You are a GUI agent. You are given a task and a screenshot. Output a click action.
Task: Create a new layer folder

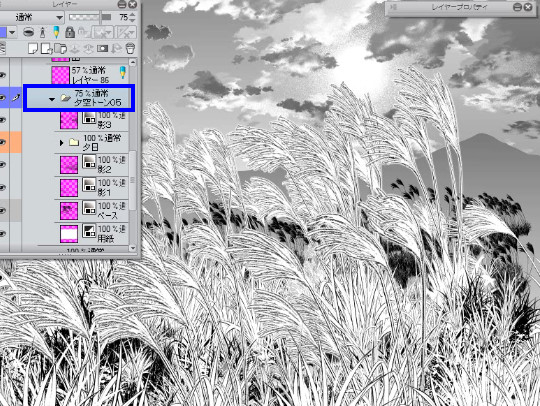(61, 49)
